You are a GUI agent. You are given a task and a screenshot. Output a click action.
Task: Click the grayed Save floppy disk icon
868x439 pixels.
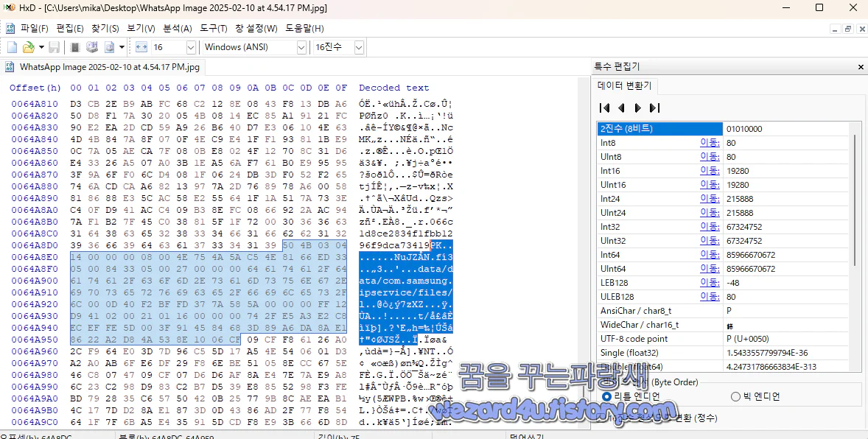55,47
